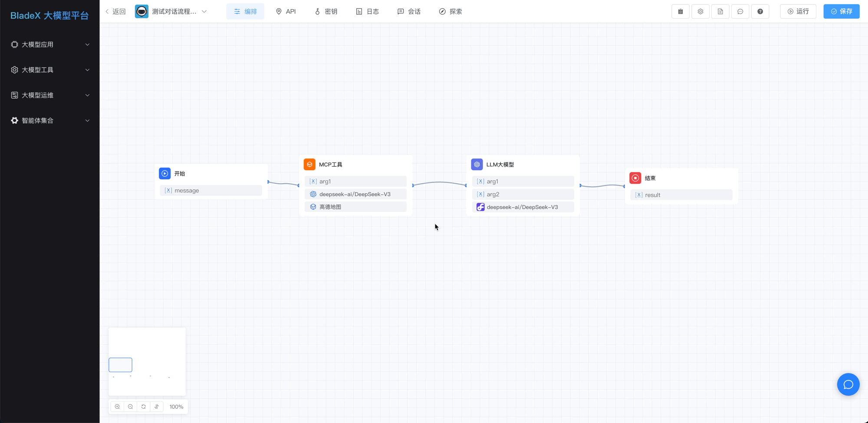This screenshot has width=868, height=423.
Task: Switch to the 日志 tab
Action: (x=367, y=11)
